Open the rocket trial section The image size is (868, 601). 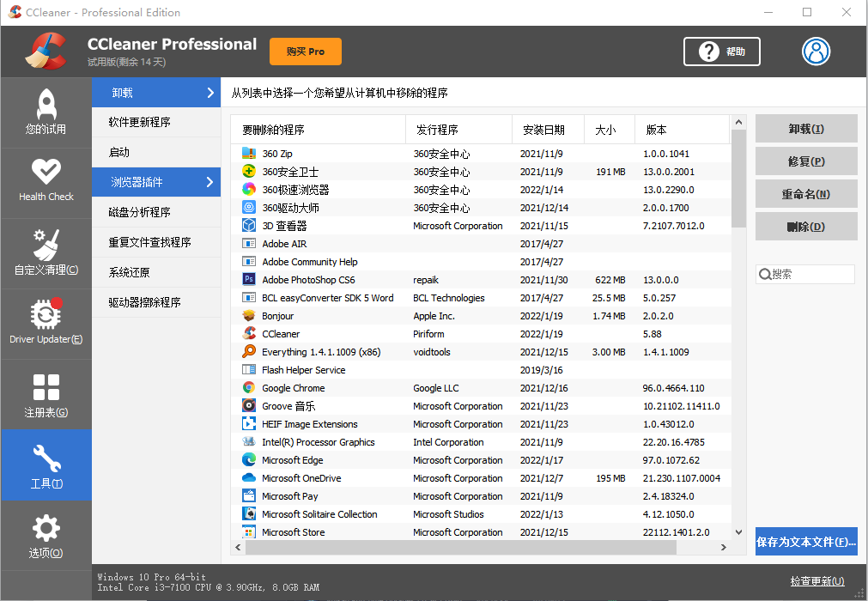(x=46, y=112)
